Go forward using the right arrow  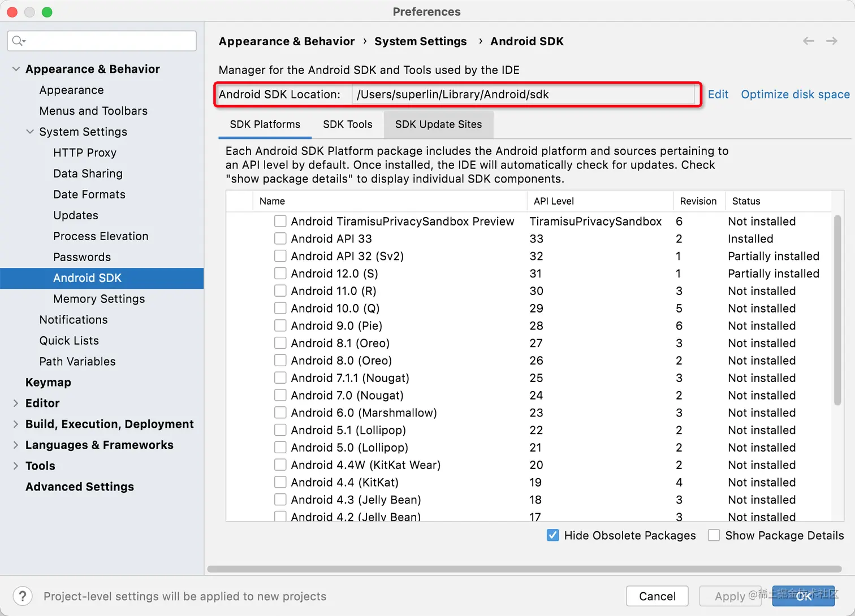coord(832,41)
